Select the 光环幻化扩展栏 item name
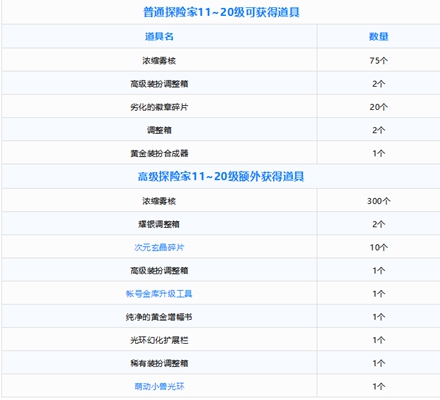The image size is (440, 400). (x=159, y=340)
